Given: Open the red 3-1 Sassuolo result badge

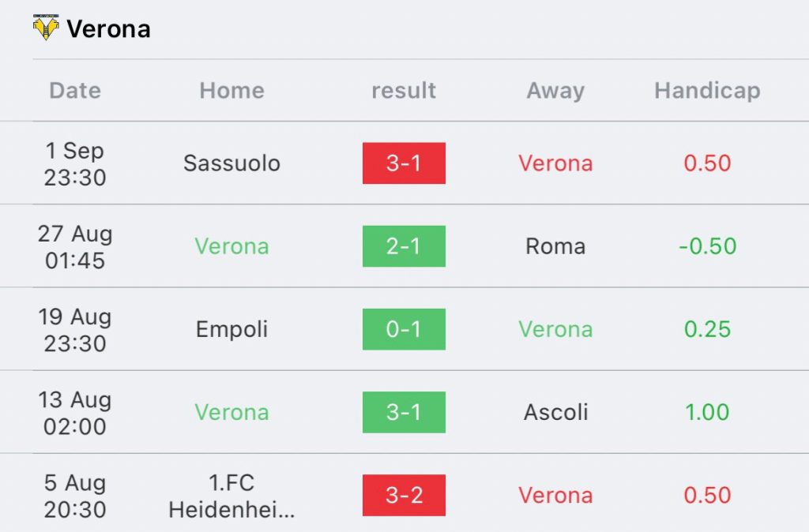Looking at the screenshot, I should (404, 163).
